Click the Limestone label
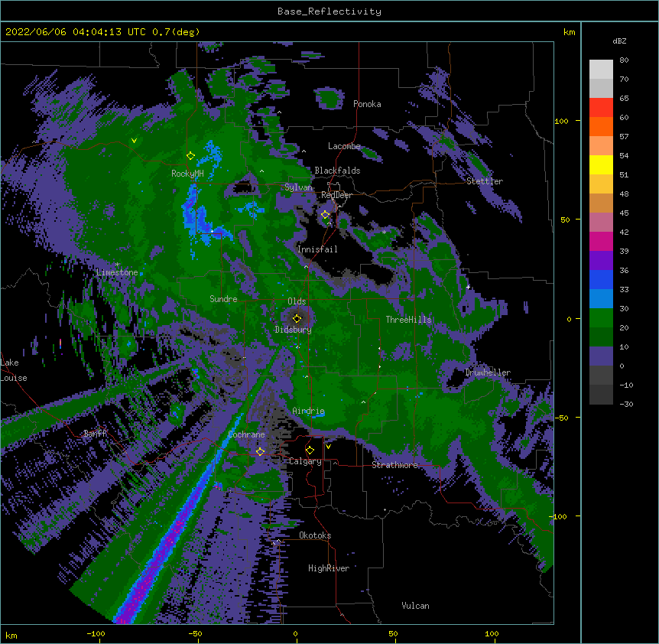The width and height of the screenshot is (659, 644). tap(117, 272)
